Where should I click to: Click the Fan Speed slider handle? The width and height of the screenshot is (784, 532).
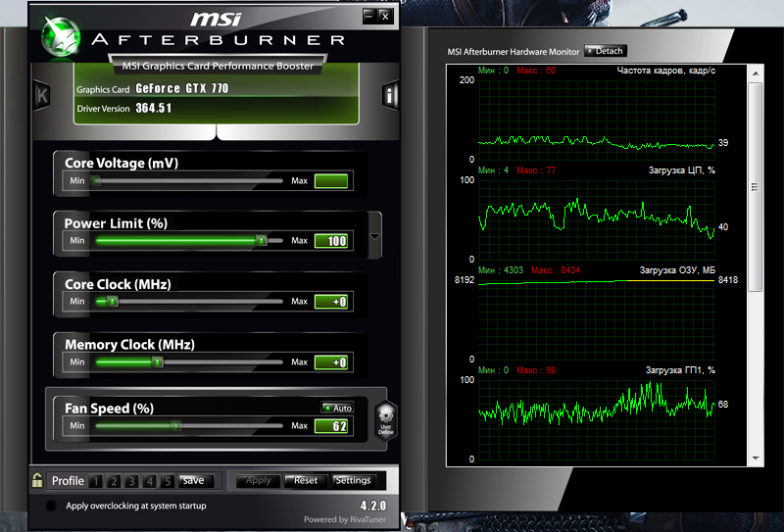click(175, 425)
